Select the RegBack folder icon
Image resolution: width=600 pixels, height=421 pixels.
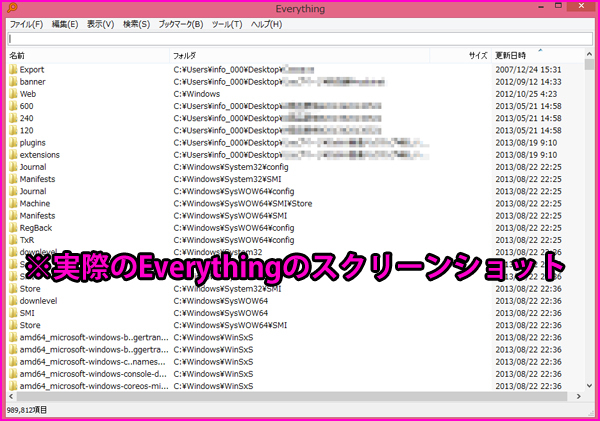point(13,228)
